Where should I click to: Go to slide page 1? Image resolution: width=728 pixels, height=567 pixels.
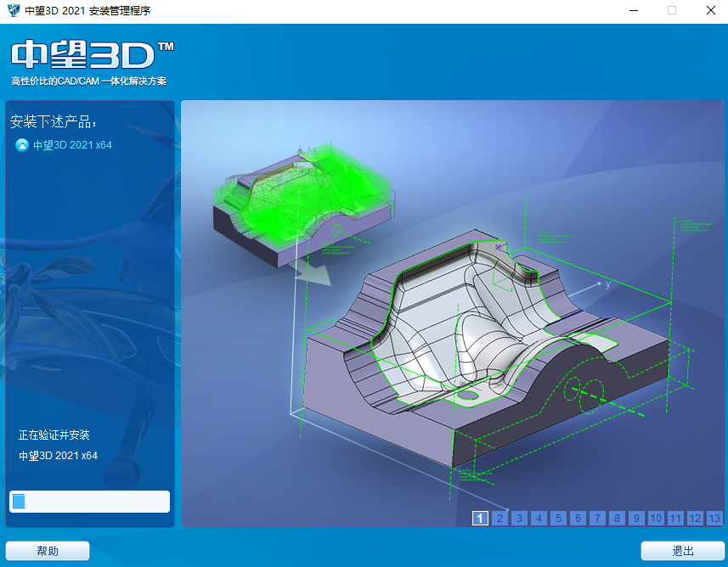click(480, 519)
